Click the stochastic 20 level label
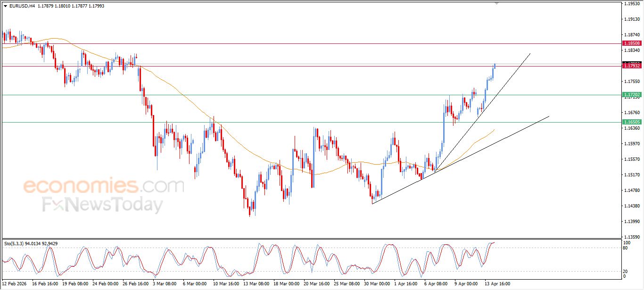Screen dimensions: 644x290 coord(626,271)
